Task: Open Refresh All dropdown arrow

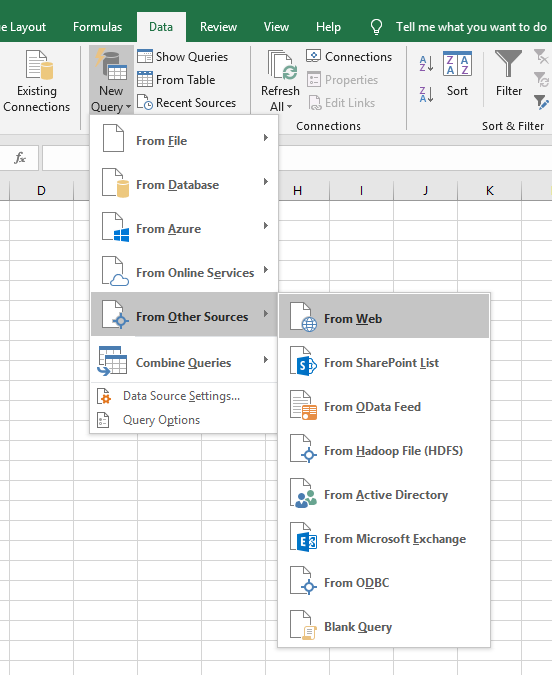Action: [289, 106]
